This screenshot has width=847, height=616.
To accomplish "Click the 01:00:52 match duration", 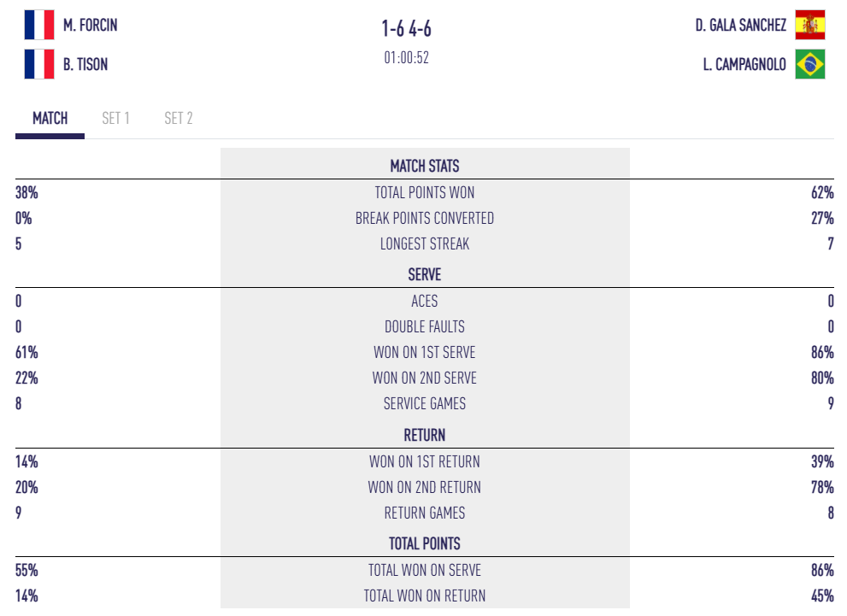I will [406, 58].
